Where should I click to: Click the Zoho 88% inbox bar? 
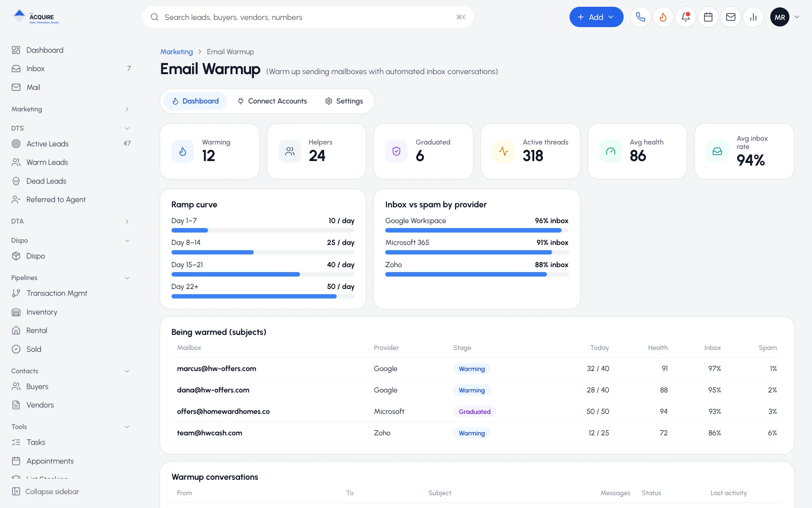pyautogui.click(x=477, y=275)
